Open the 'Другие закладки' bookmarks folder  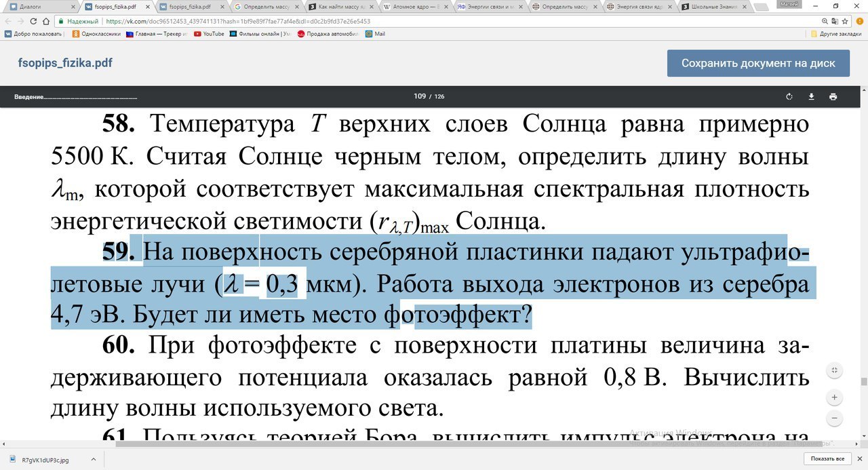pos(837,33)
